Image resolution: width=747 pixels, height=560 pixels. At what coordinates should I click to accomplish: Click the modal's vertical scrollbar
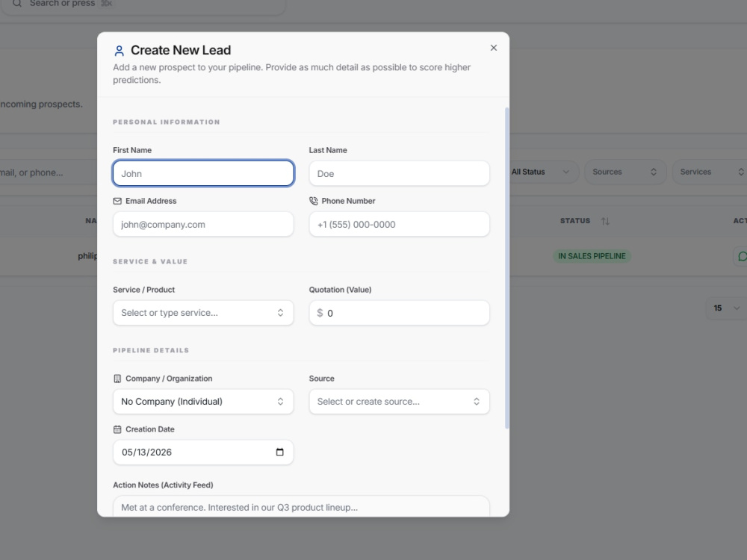(507, 268)
